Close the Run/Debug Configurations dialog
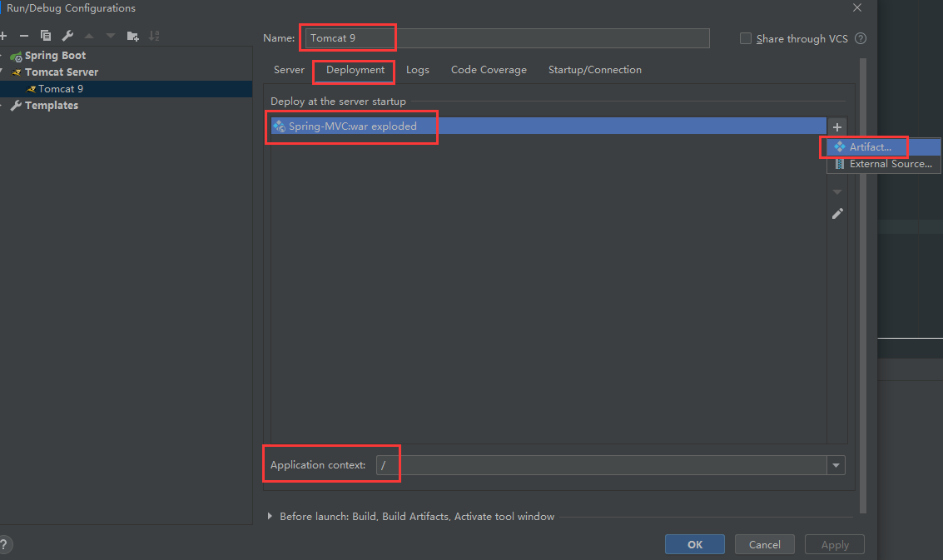The width and height of the screenshot is (943, 560). [857, 7]
